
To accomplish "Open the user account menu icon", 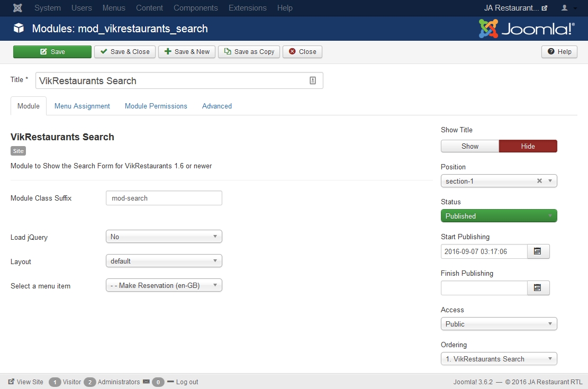I will click(568, 8).
